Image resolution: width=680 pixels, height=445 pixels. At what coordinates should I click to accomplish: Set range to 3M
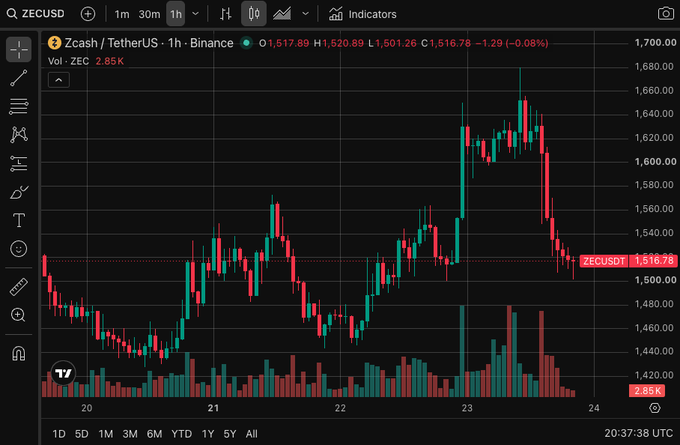coord(130,434)
